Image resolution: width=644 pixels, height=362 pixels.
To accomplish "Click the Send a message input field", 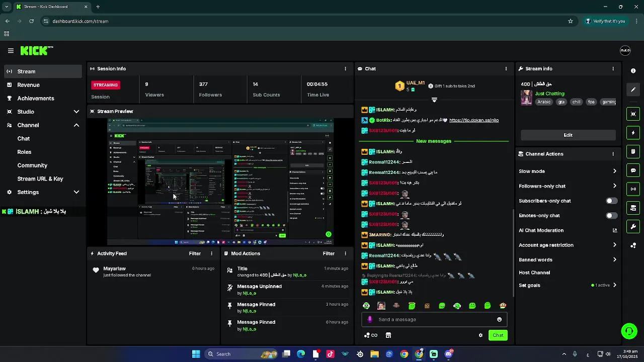I will click(x=434, y=319).
